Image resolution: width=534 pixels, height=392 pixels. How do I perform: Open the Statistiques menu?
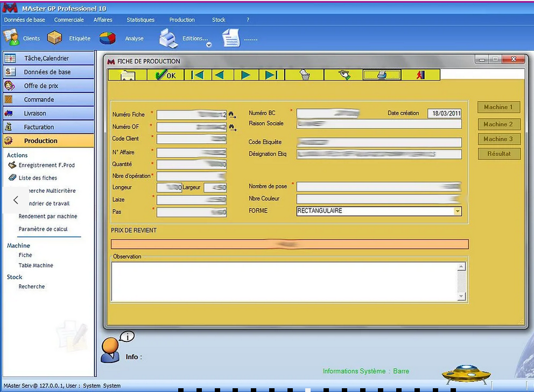(140, 20)
